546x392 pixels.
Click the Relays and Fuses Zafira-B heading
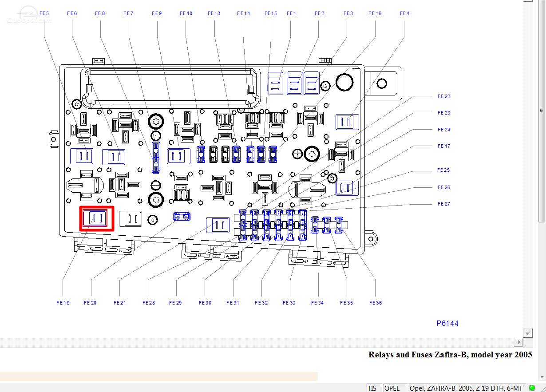click(450, 354)
